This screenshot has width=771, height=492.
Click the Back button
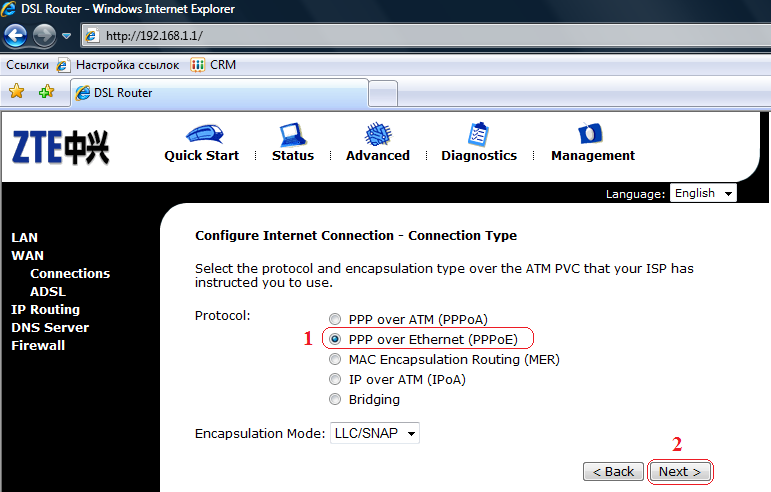pos(613,471)
